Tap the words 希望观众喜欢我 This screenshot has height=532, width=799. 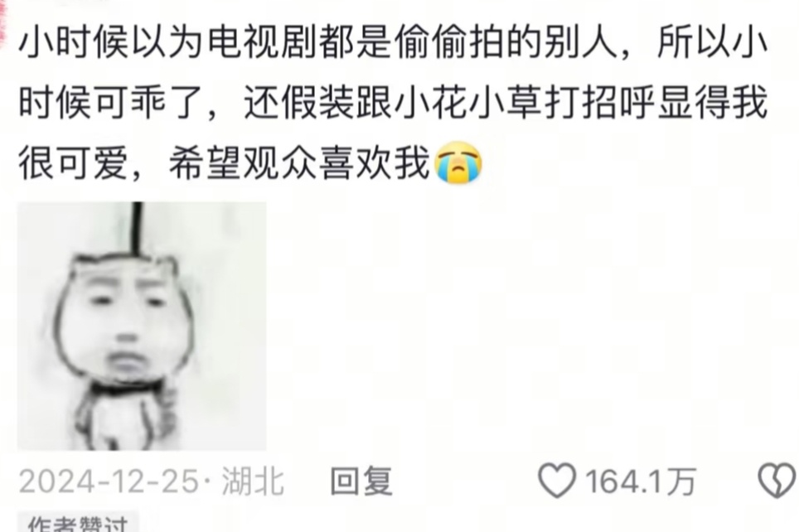(300, 163)
